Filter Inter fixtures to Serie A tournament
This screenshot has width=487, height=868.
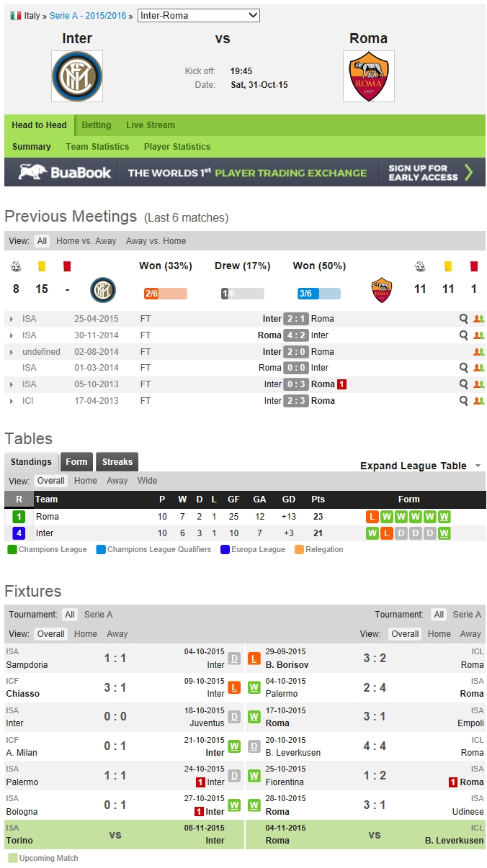[x=98, y=615]
